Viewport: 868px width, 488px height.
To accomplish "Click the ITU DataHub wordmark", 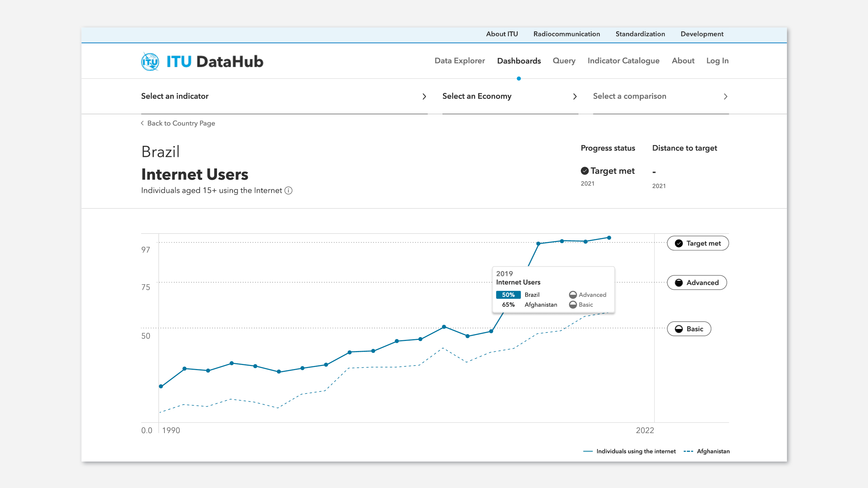I will click(x=215, y=62).
